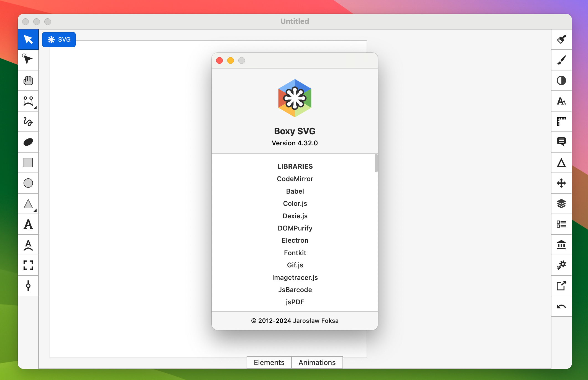The width and height of the screenshot is (588, 380).
Task: Select the Rectangle tool
Action: 28,163
